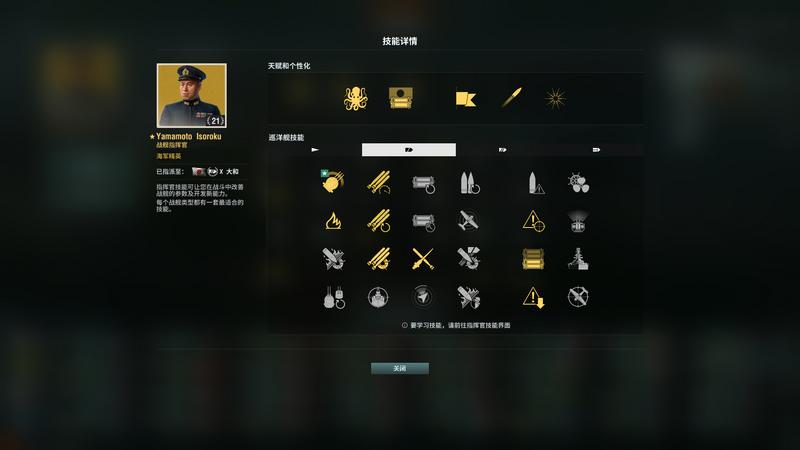
Task: Click the shell projectile talent icon
Action: pyautogui.click(x=511, y=97)
